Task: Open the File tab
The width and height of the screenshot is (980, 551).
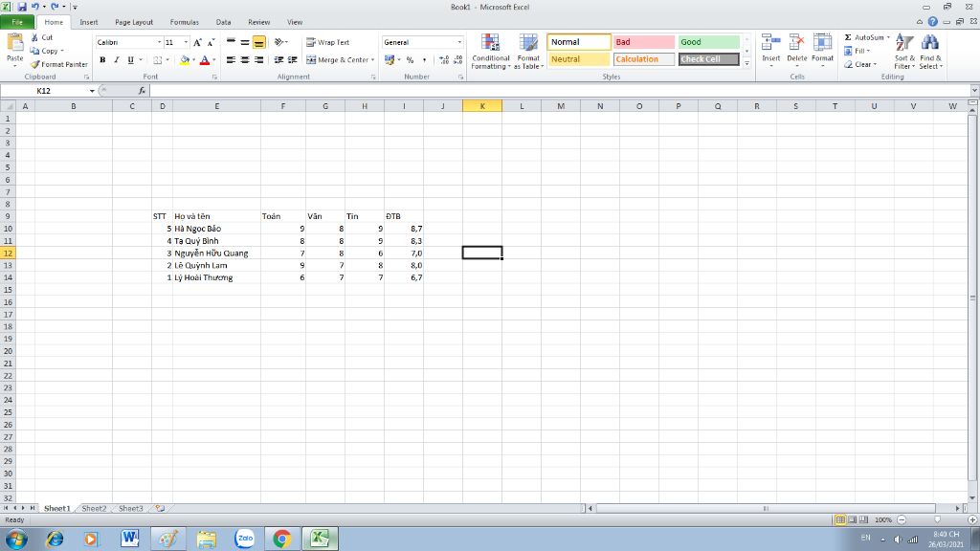Action: (x=17, y=23)
